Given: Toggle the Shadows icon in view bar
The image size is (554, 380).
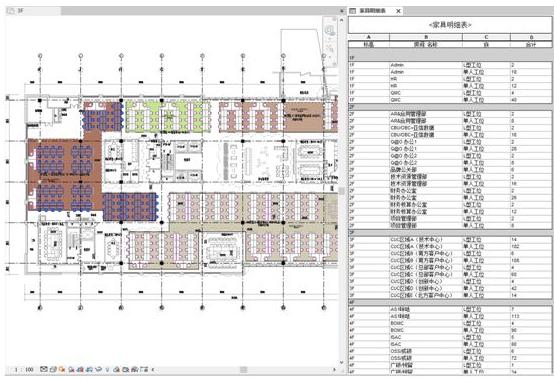Looking at the screenshot, I should point(72,369).
